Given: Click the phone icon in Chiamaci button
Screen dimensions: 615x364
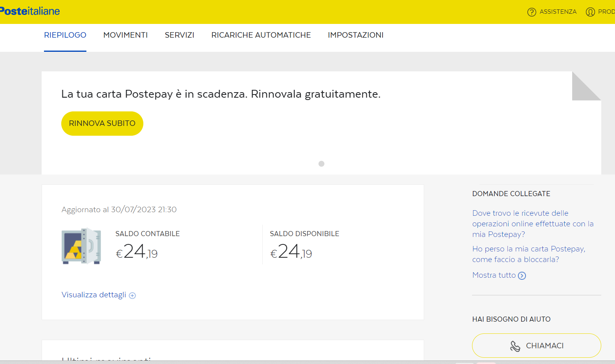Looking at the screenshot, I should click(515, 346).
